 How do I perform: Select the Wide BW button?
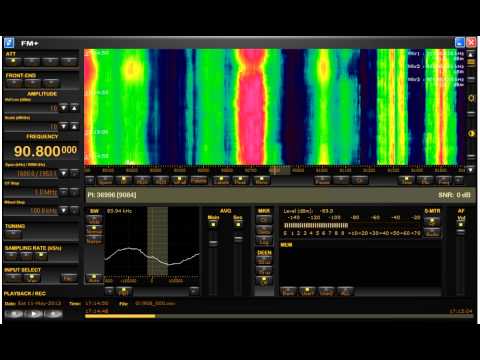94,220
